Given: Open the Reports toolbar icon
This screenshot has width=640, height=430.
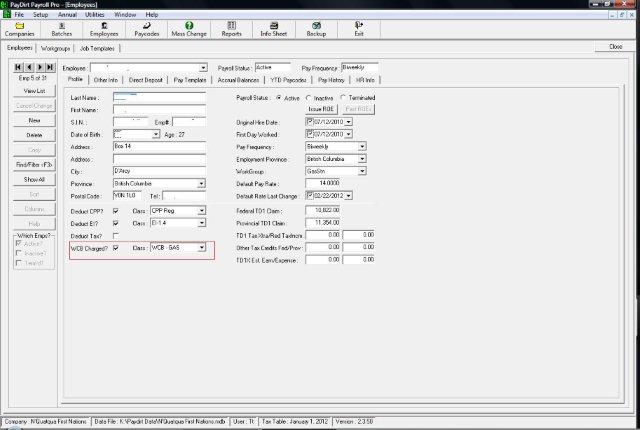Looking at the screenshot, I should click(x=231, y=29).
